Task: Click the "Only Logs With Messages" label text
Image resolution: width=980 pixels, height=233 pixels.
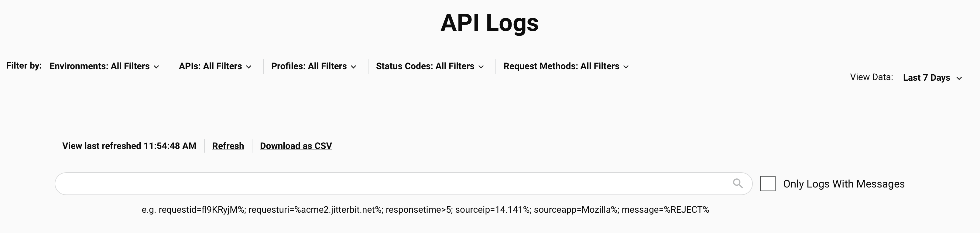Action: click(x=843, y=184)
